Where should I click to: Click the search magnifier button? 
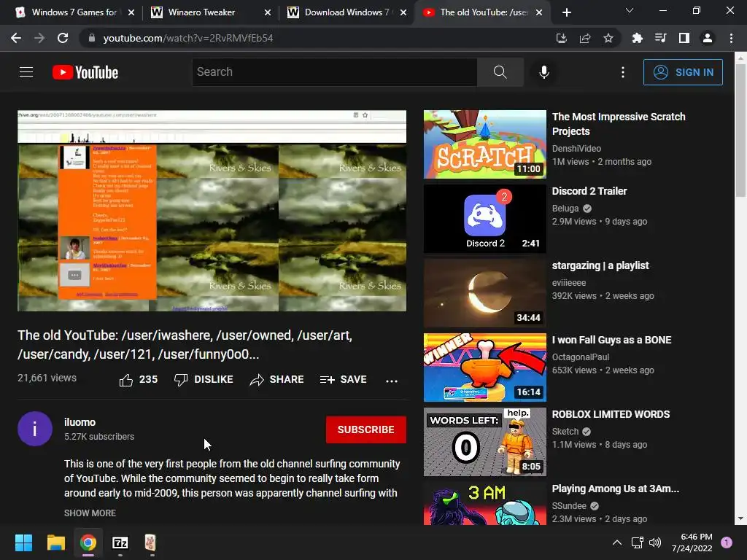click(x=500, y=72)
